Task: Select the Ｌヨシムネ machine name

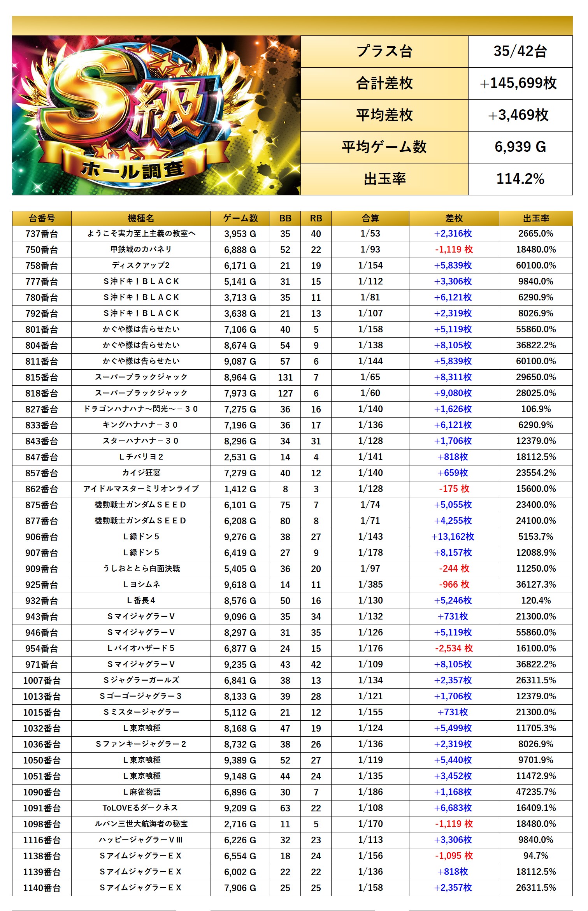Action: (x=141, y=585)
